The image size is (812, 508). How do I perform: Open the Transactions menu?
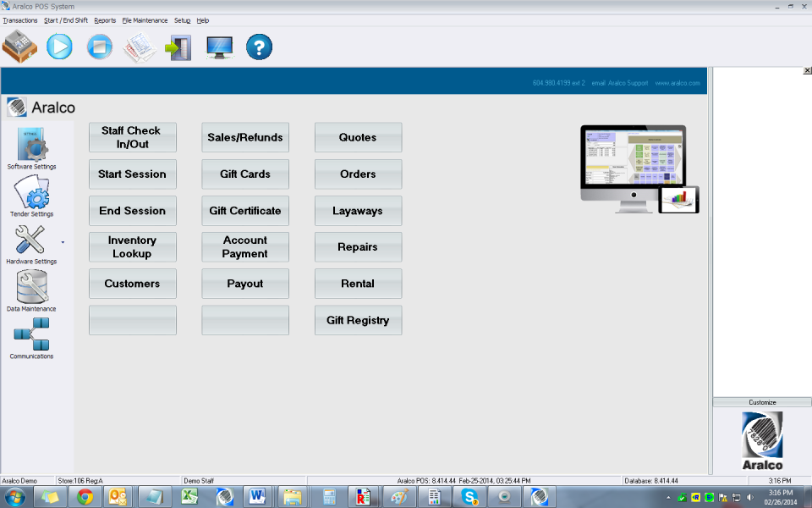pyautogui.click(x=20, y=20)
